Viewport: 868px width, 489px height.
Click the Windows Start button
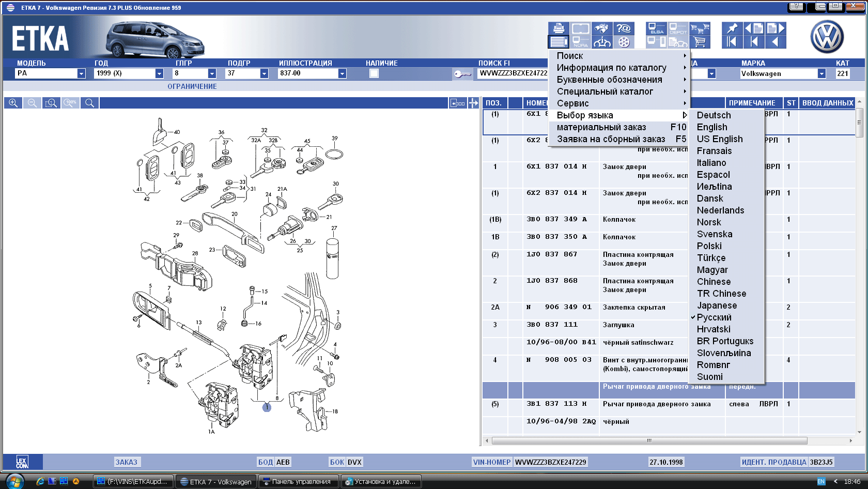[x=14, y=481]
